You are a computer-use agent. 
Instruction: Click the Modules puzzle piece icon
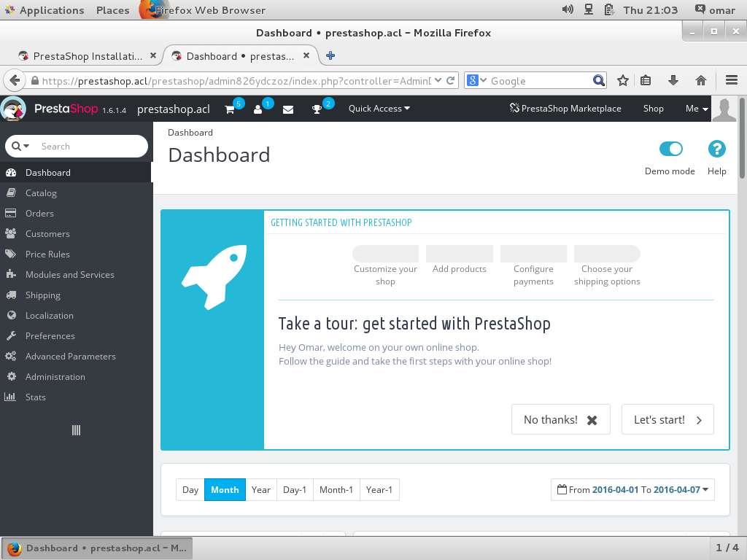[11, 274]
